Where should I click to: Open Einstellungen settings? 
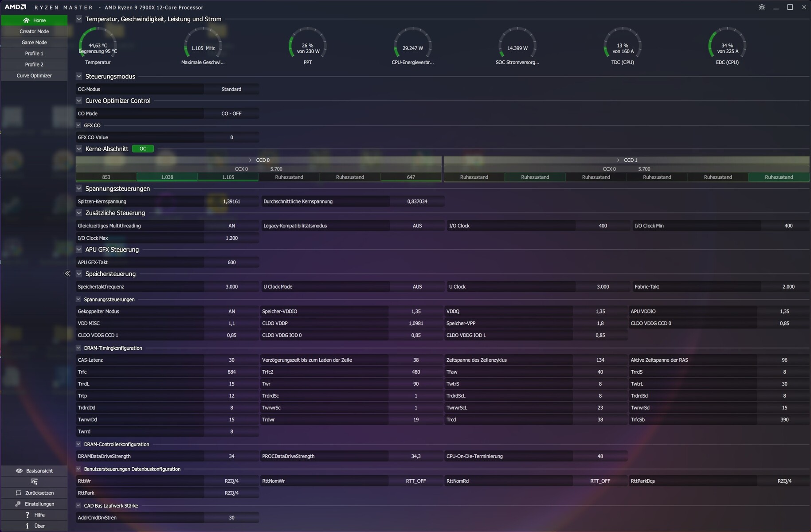pos(34,504)
